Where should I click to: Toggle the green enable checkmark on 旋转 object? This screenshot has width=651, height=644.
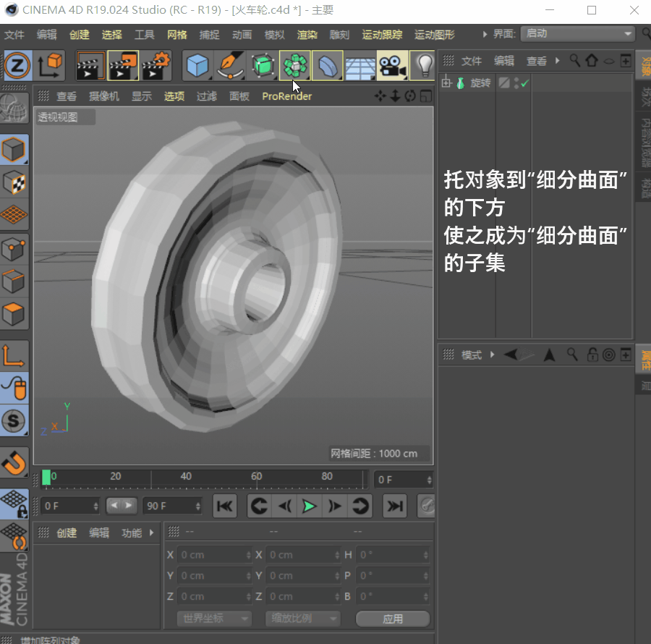coord(524,84)
